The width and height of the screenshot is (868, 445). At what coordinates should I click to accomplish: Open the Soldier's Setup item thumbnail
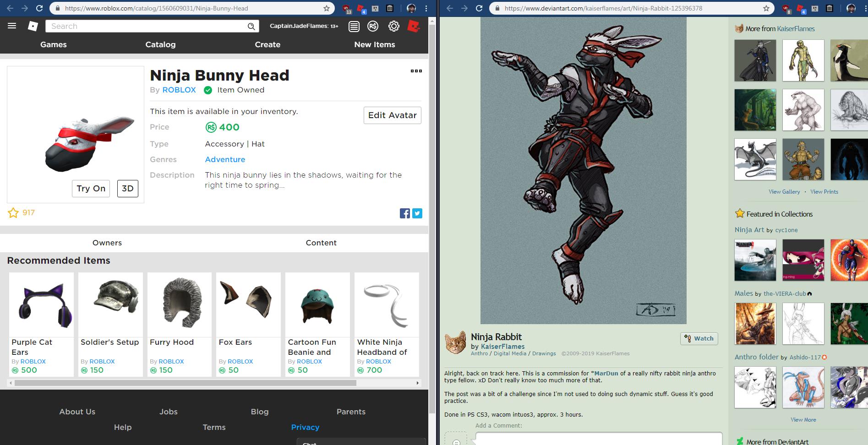coord(110,305)
